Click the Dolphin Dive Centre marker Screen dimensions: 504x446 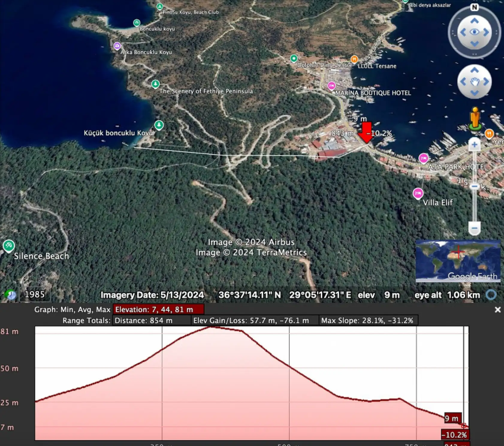coord(294,58)
